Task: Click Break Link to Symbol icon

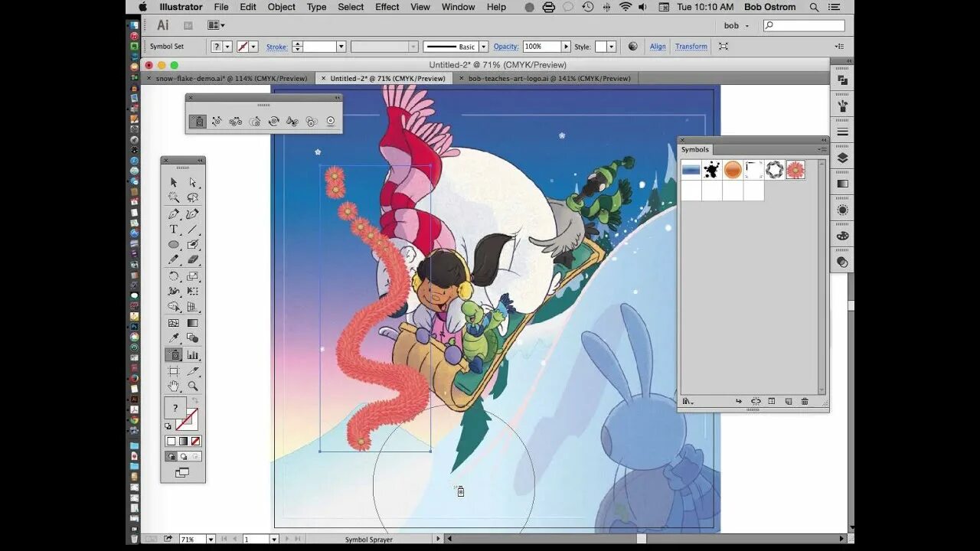Action: 756,401
